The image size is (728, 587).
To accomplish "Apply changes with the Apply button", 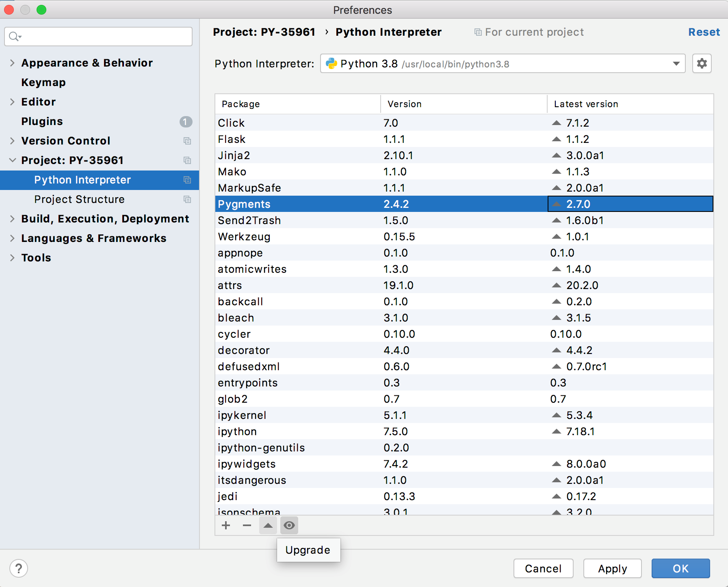I will tap(612, 568).
